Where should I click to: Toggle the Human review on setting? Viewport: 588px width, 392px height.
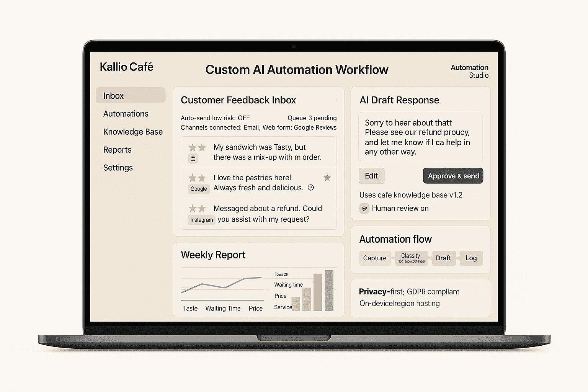tap(400, 208)
